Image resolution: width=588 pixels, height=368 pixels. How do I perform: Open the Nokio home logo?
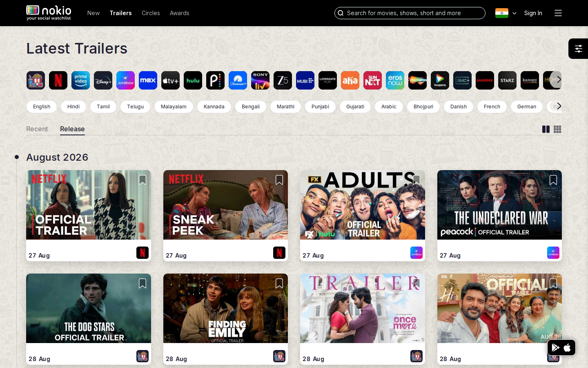pos(49,13)
